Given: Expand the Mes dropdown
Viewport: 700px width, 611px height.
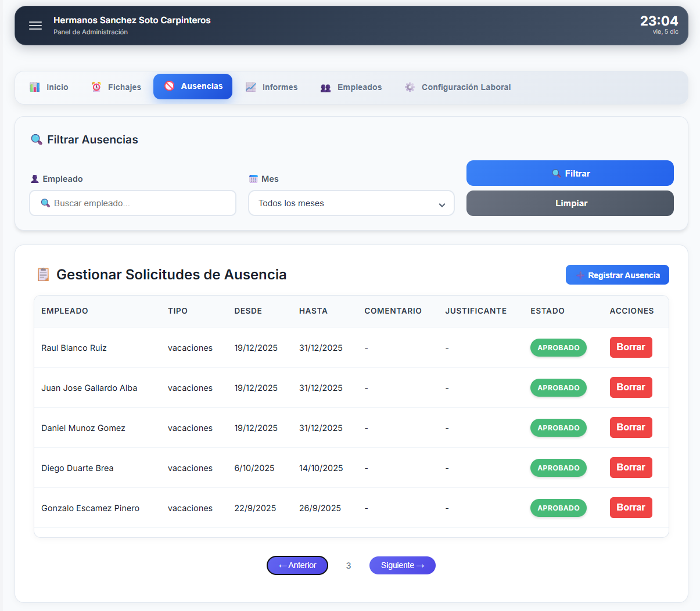Looking at the screenshot, I should [x=351, y=203].
